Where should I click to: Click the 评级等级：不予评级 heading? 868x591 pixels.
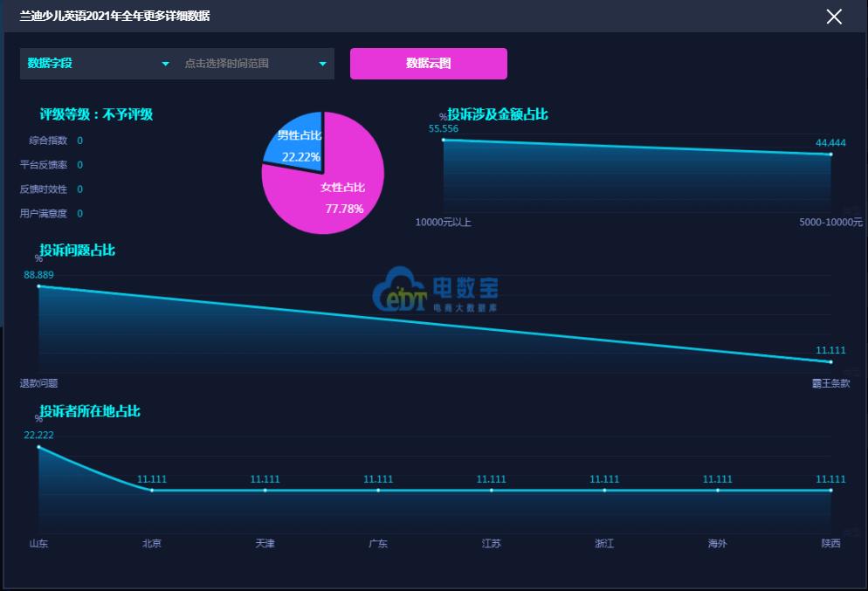96,114
